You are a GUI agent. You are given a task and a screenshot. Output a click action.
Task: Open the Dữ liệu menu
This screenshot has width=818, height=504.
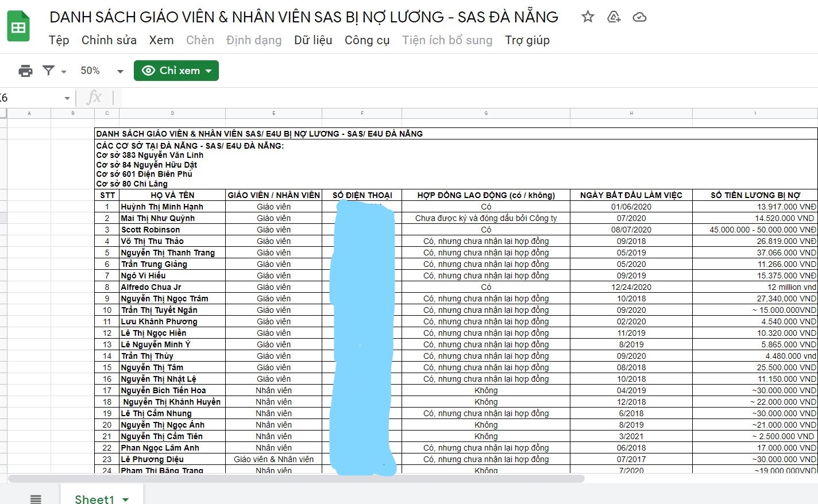point(313,40)
